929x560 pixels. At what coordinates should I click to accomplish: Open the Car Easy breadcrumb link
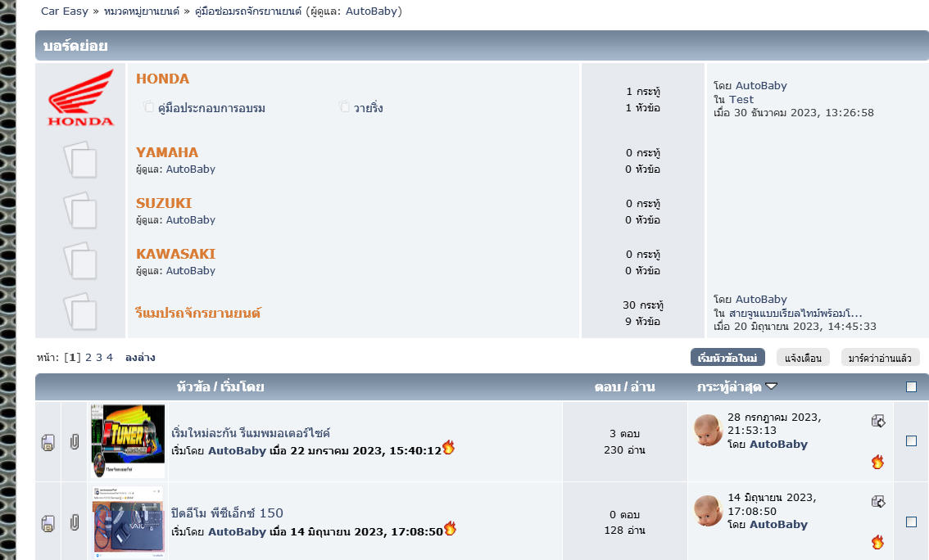tap(65, 11)
